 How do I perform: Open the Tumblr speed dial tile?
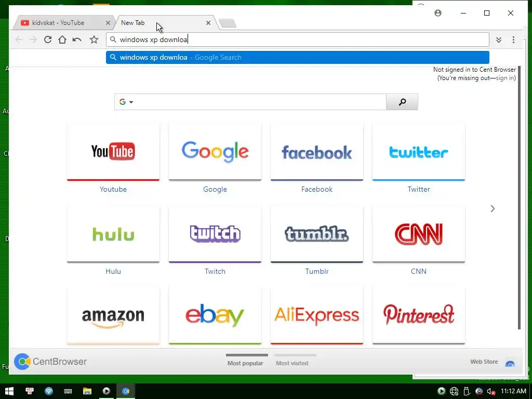316,233
